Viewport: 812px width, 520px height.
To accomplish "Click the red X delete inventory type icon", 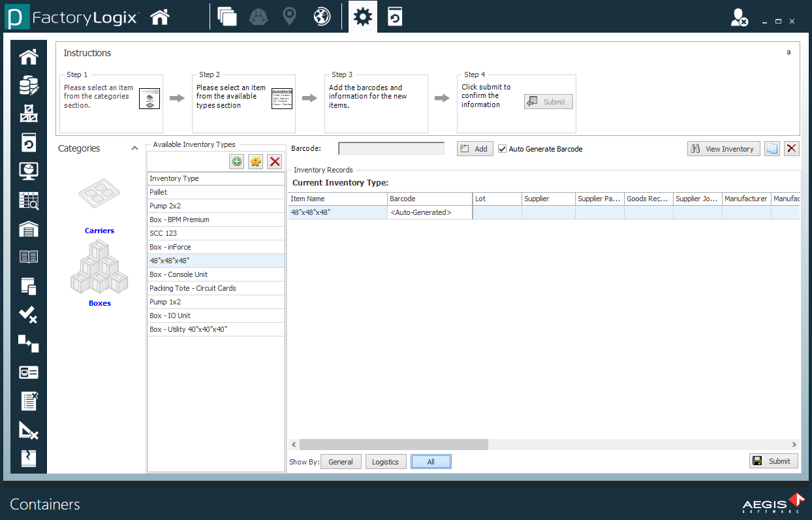I will (275, 162).
